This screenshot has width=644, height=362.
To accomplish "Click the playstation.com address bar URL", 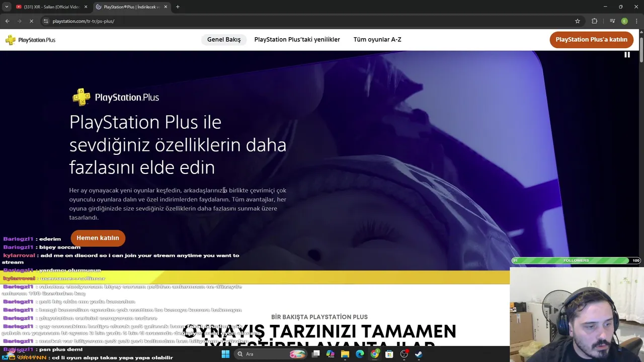I will click(x=84, y=21).
